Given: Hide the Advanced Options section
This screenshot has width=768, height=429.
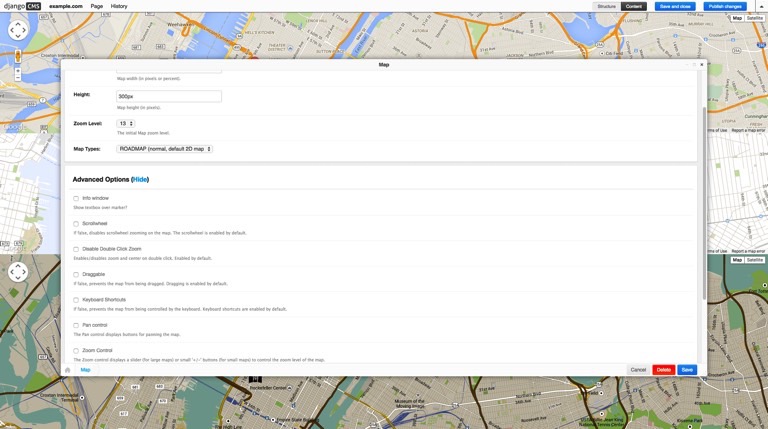Looking at the screenshot, I should (140, 180).
